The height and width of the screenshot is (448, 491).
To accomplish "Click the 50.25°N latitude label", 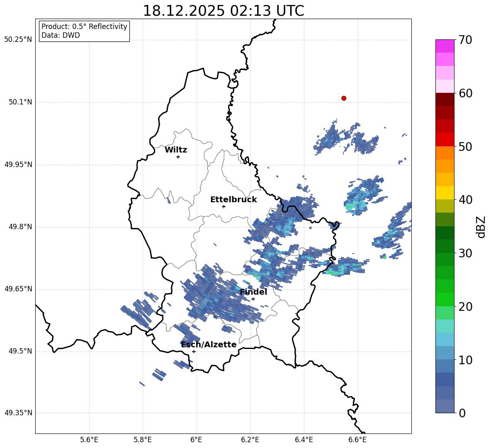I will [18, 40].
